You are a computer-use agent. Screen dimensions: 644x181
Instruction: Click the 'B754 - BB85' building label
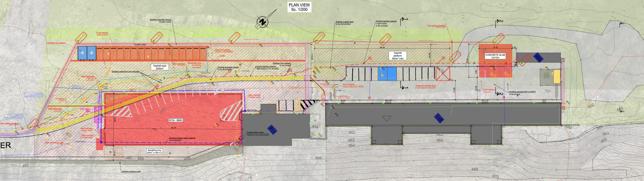pyautogui.click(x=176, y=120)
